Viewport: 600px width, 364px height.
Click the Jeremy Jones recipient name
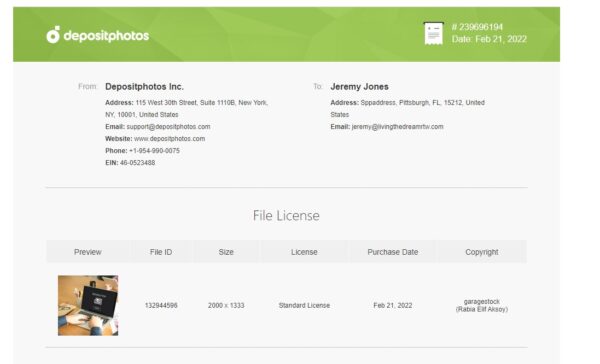click(359, 87)
